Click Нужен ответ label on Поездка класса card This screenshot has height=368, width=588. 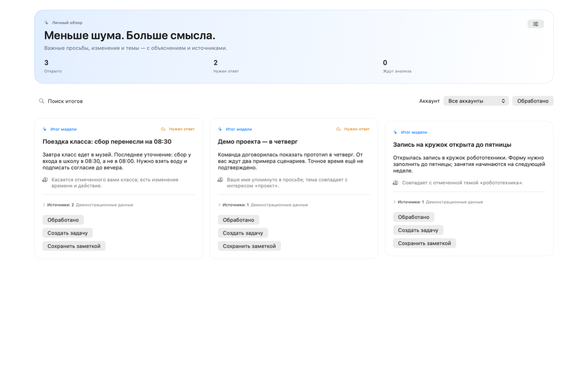182,129
